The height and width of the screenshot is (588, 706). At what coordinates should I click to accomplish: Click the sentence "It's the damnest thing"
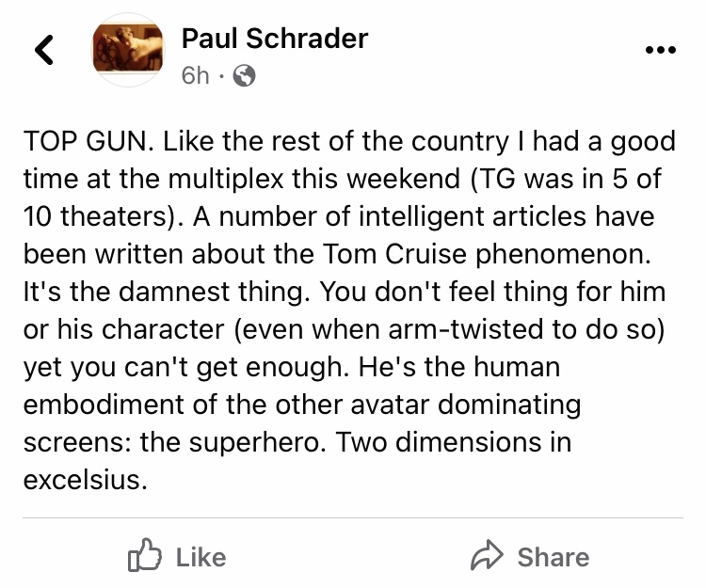152,292
